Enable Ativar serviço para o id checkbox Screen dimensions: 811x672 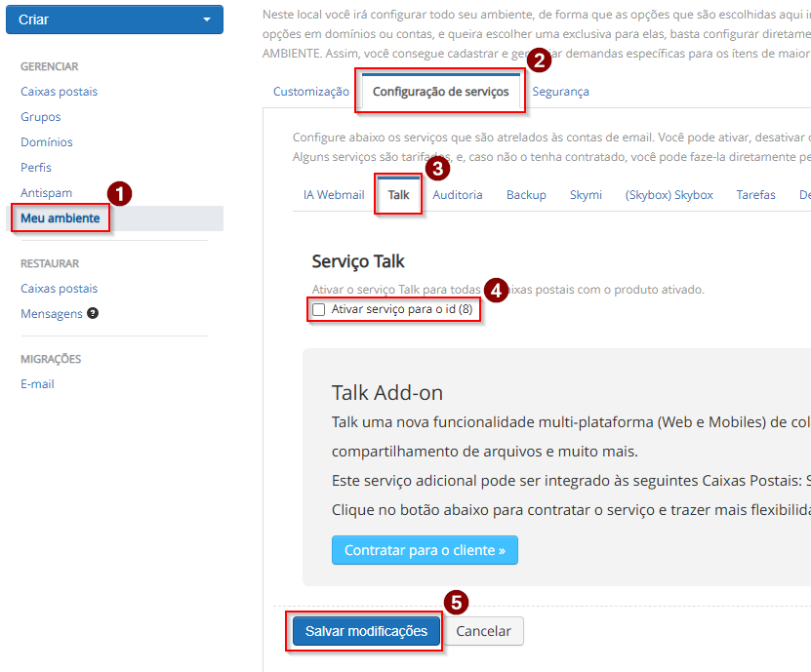point(319,310)
